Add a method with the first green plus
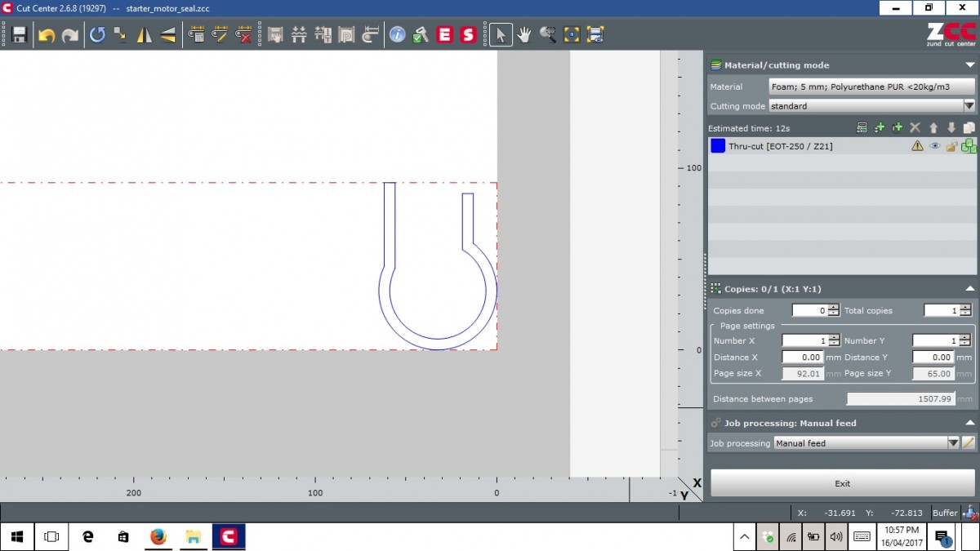Viewport: 980px width, 551px height. tap(880, 128)
